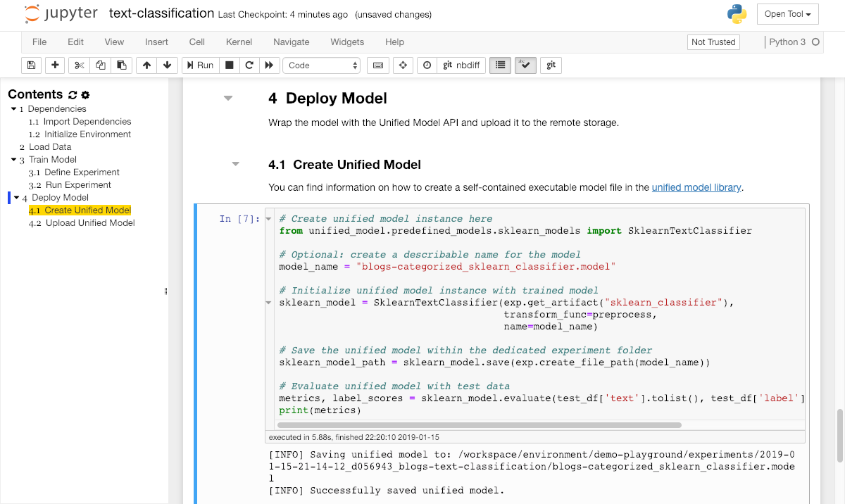Toggle the table of contents sidebar
This screenshot has width=845, height=504.
tap(500, 65)
